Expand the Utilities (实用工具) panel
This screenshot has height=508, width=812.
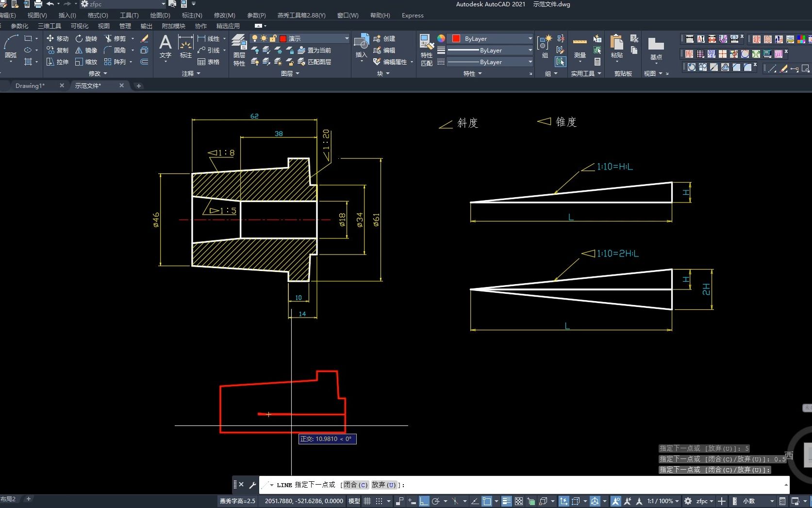tap(586, 73)
